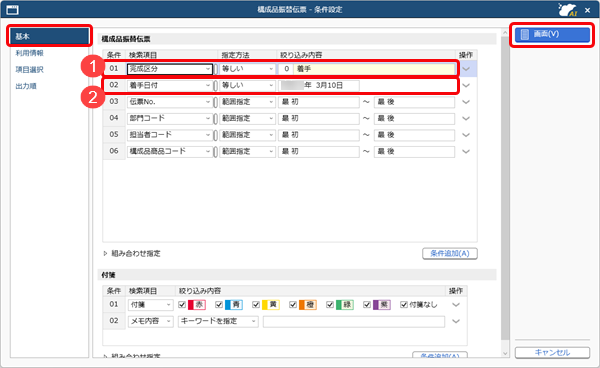Click the vertical scrollbar of conditions panel

coord(505,187)
